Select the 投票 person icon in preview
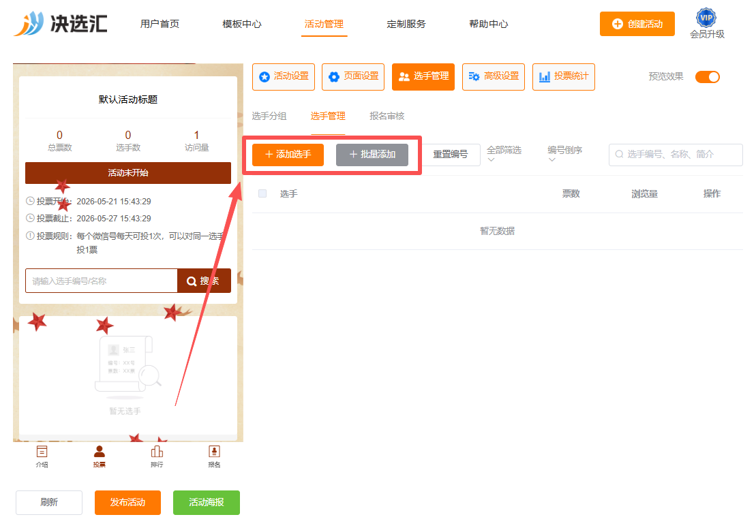The width and height of the screenshot is (756, 532). 100,452
